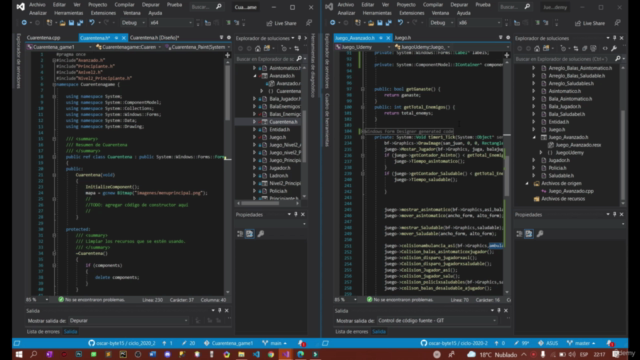The height and width of the screenshot is (360, 640).
Task: Select Juego_Avanzado.cpp in right Solution Explorer
Action: coord(571,191)
